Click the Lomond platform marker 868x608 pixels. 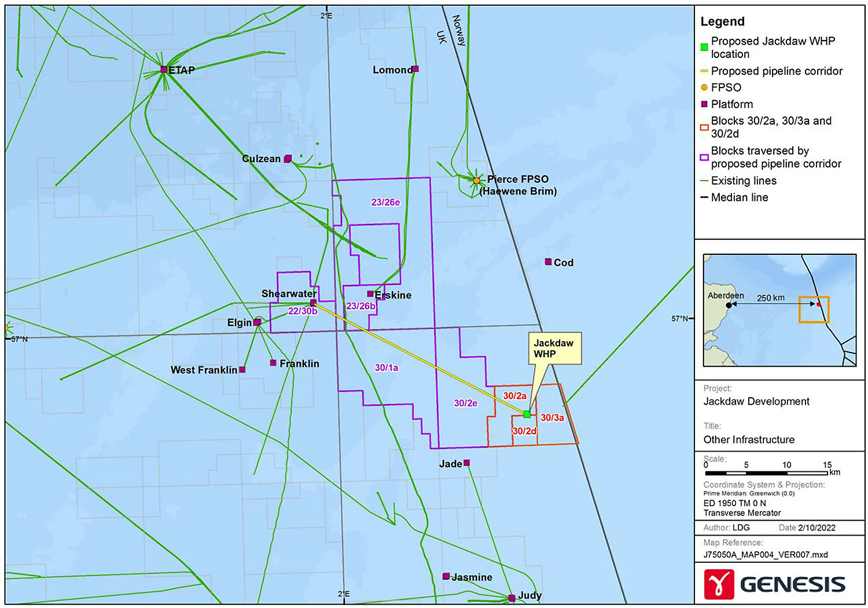415,69
